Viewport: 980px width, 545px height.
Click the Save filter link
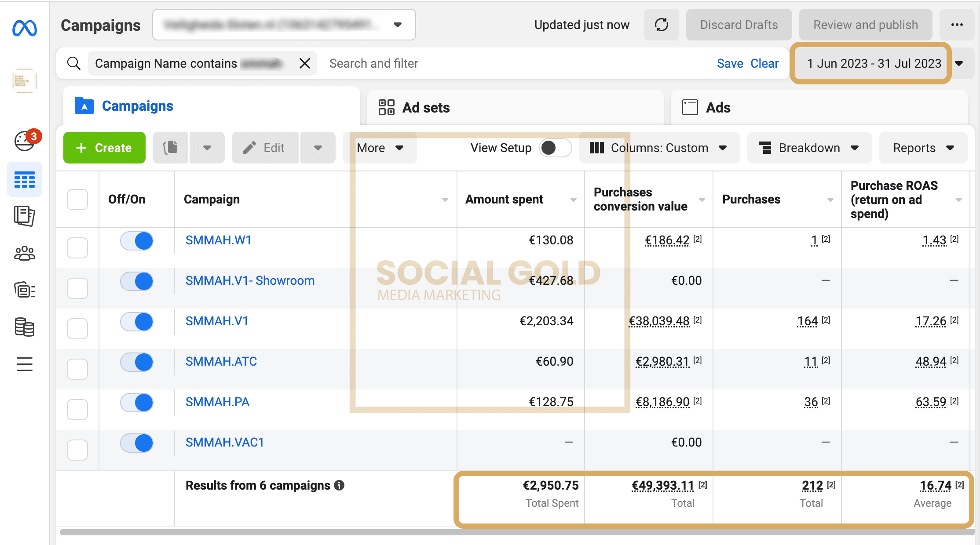click(730, 63)
